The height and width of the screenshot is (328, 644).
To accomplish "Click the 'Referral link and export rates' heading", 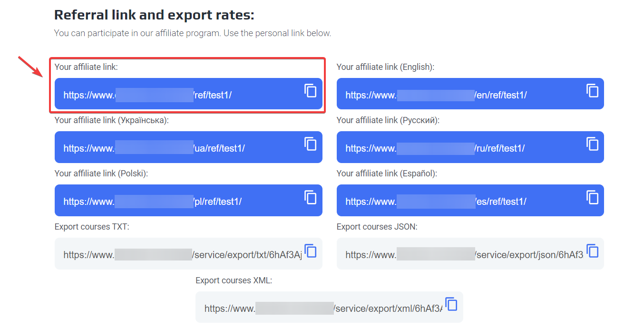I will coord(154,15).
